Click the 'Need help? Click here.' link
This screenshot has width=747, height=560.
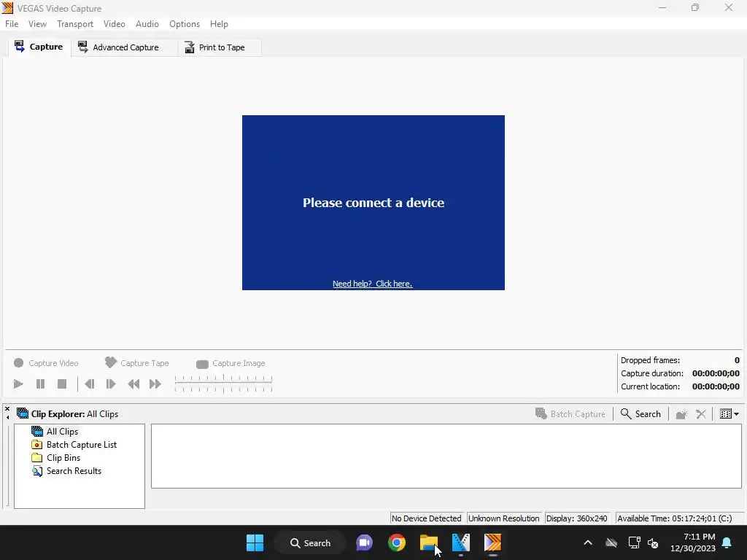(373, 284)
